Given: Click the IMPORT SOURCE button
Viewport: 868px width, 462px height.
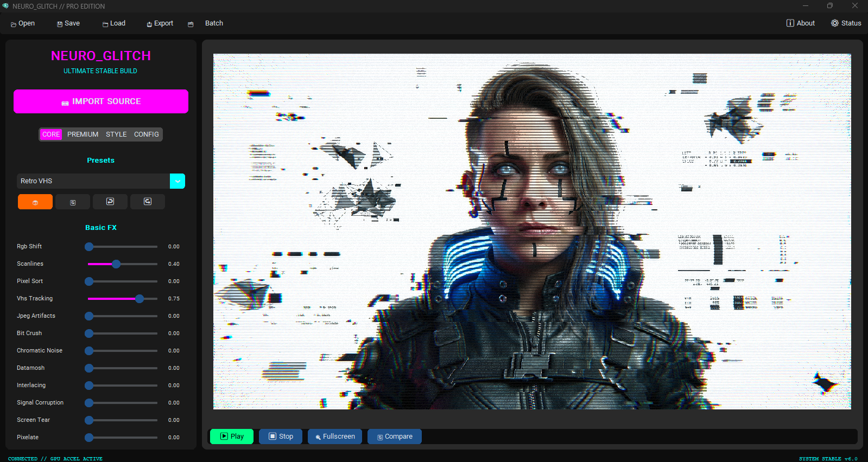Looking at the screenshot, I should (x=101, y=101).
